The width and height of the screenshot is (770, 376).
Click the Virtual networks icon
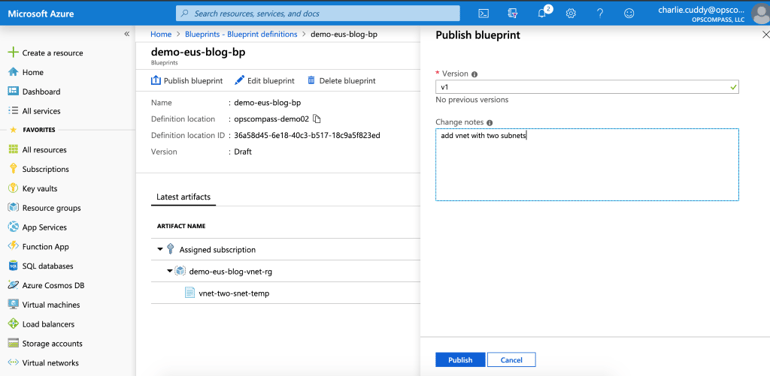13,363
